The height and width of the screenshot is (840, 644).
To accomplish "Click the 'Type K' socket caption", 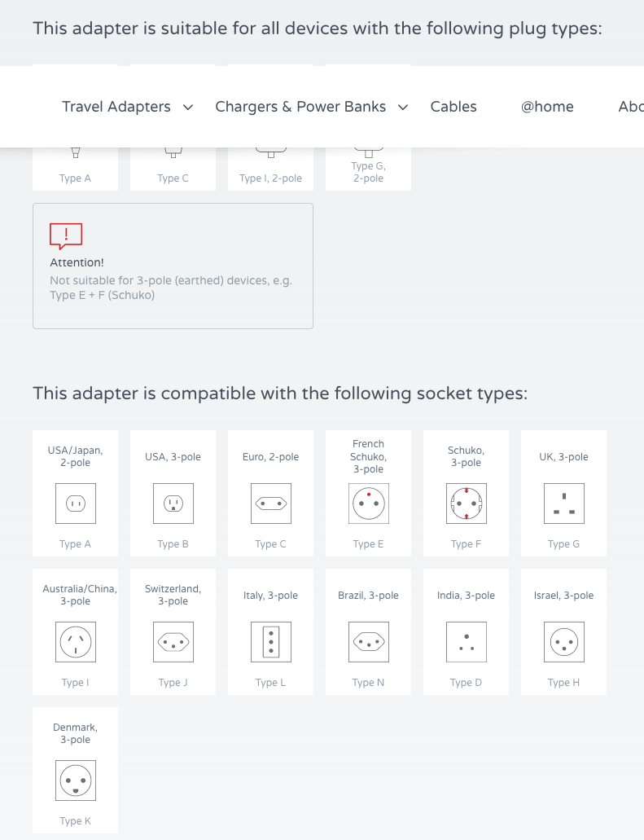I will click(76, 820).
